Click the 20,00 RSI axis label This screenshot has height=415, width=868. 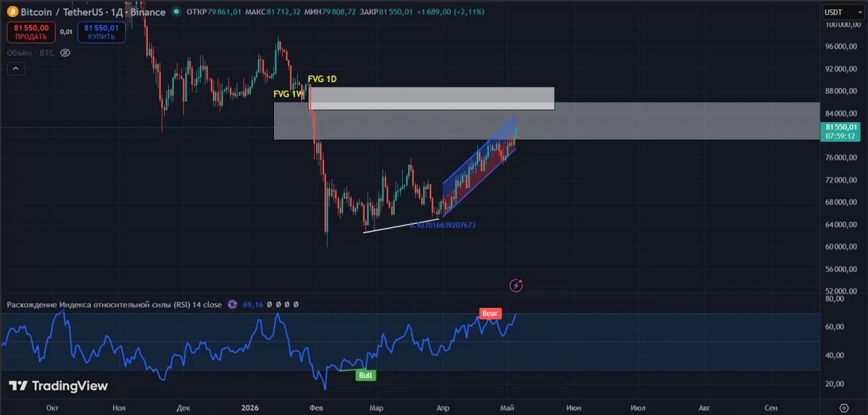835,384
